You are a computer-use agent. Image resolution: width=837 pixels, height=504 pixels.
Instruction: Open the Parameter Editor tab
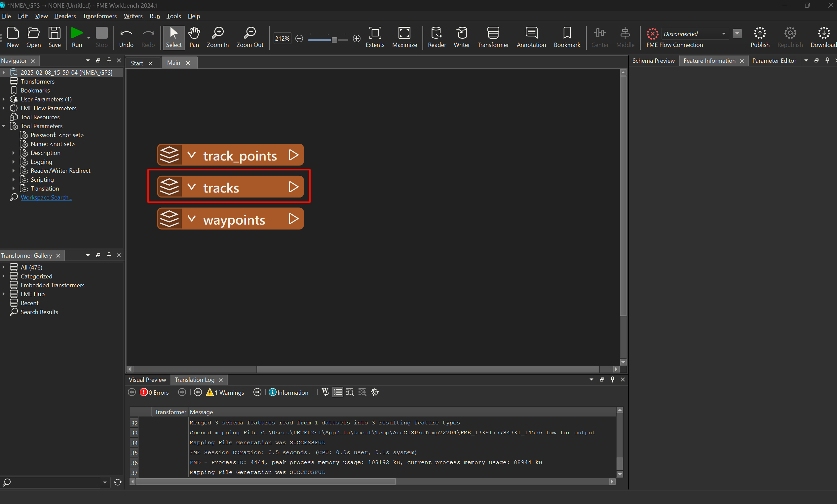pyautogui.click(x=774, y=60)
